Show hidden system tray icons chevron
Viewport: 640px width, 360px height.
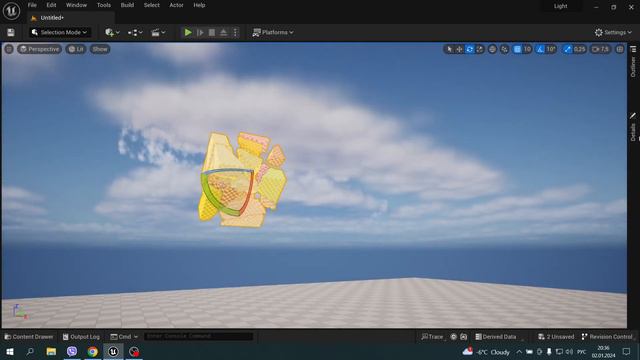pyautogui.click(x=519, y=351)
